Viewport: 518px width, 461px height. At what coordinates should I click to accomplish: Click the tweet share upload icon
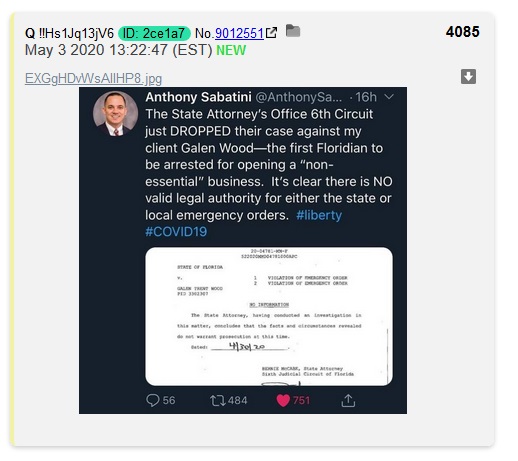tap(348, 400)
